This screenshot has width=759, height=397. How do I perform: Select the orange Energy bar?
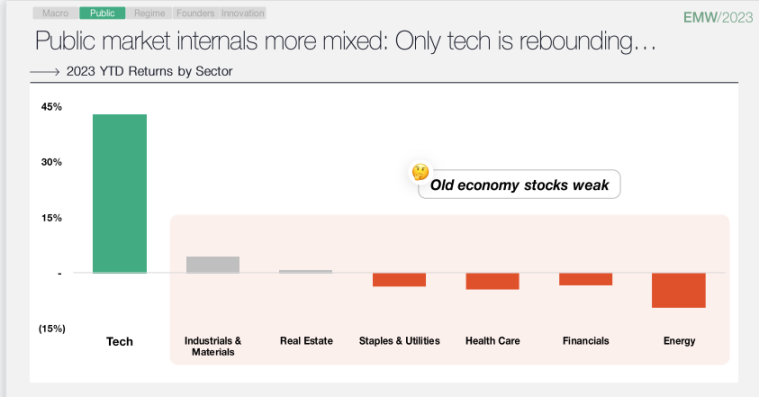tap(679, 290)
